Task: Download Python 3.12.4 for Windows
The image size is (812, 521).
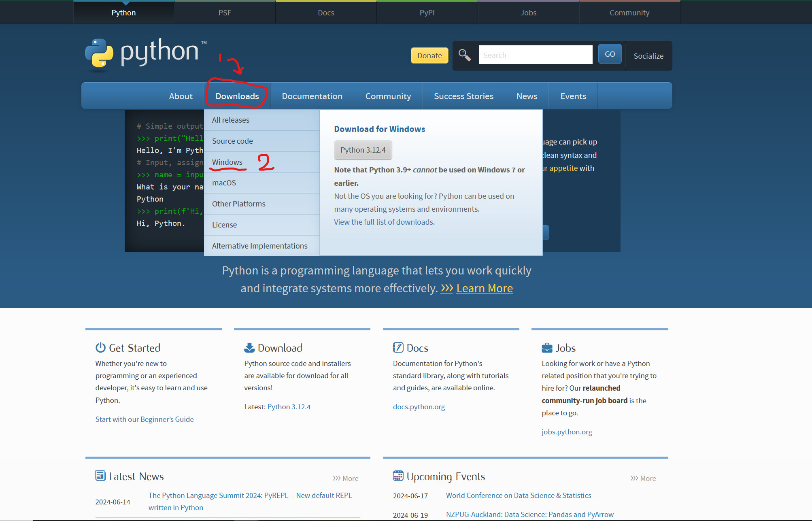Action: 363,150
